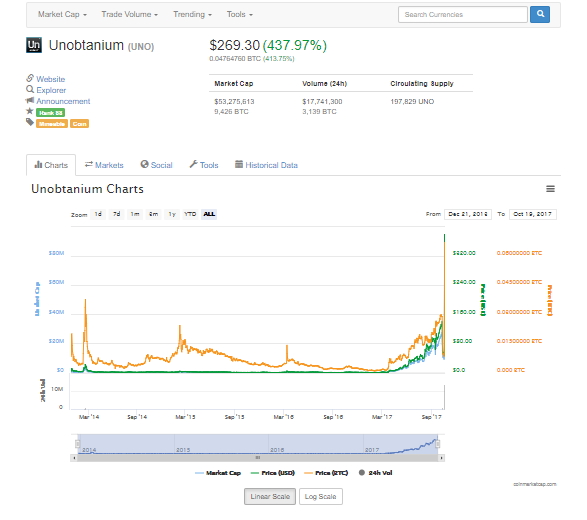Click the navigator right range handle
This screenshot has width=587, height=520.
tap(437, 444)
